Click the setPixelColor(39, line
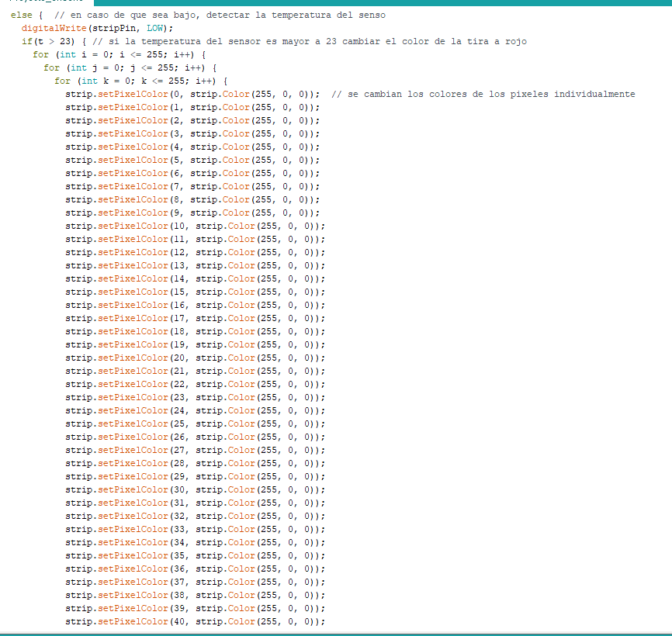The width and height of the screenshot is (672, 636). (x=196, y=609)
